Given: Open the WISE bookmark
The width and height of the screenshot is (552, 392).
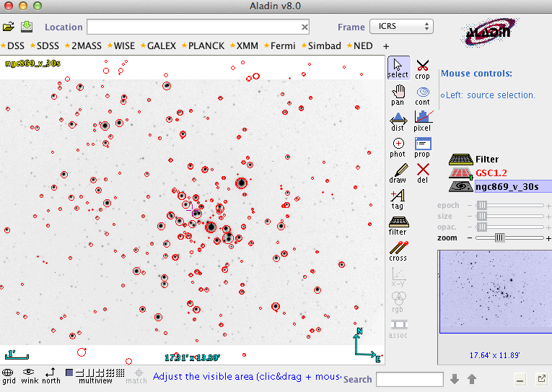Looking at the screenshot, I should (121, 45).
